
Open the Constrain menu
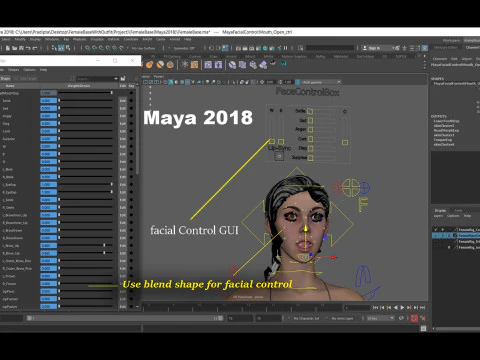coord(131,39)
